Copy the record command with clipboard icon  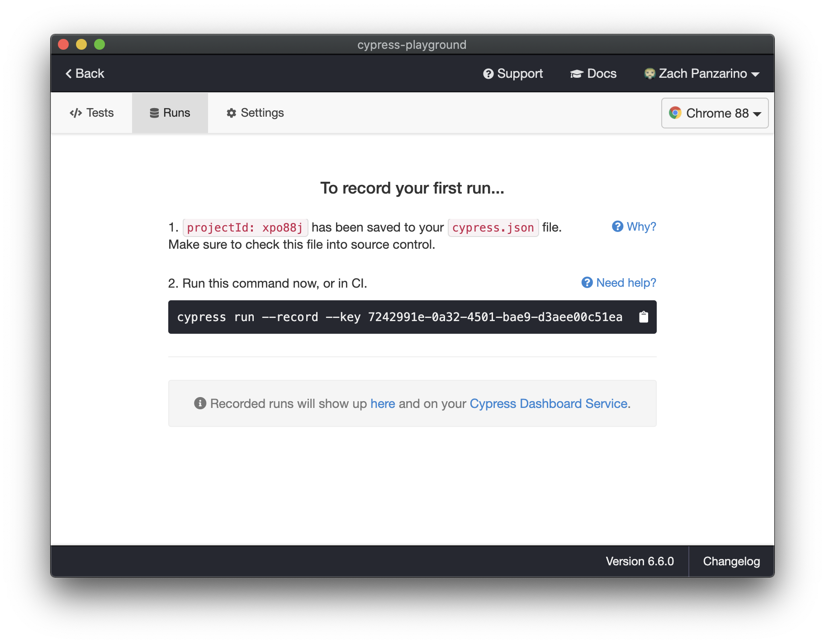tap(643, 317)
